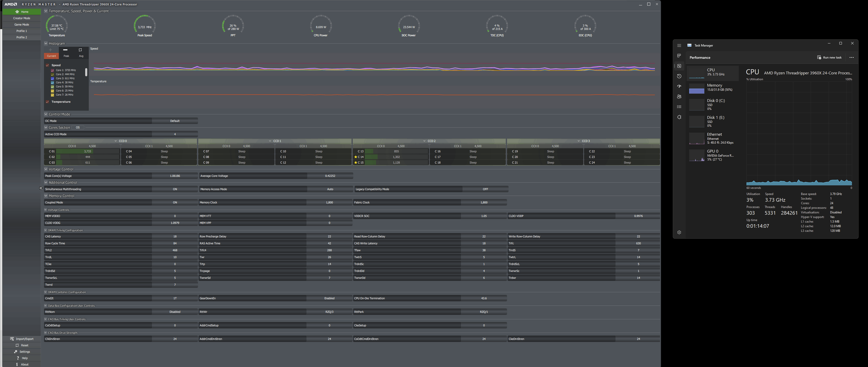Open Profile 2 tab
Screen dimensions: 868x367
coord(22,37)
